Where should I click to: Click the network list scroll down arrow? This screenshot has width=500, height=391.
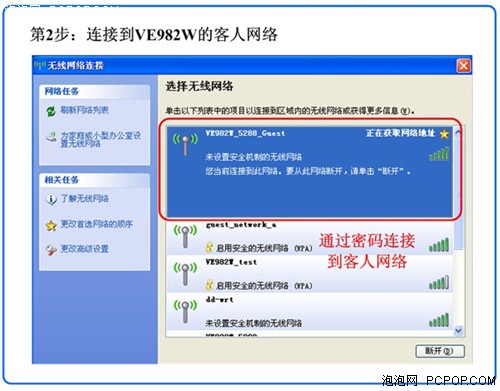(x=458, y=331)
